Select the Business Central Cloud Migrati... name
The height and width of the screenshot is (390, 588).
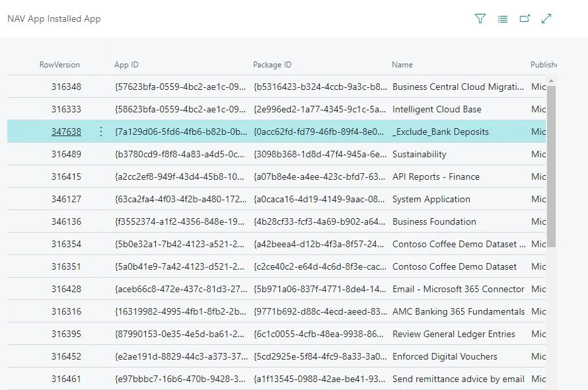click(x=459, y=87)
